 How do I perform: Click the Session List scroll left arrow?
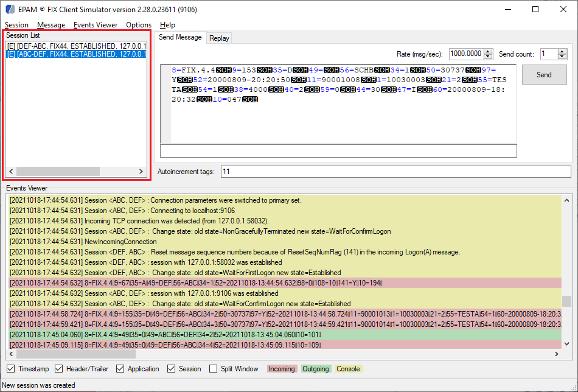(11, 172)
